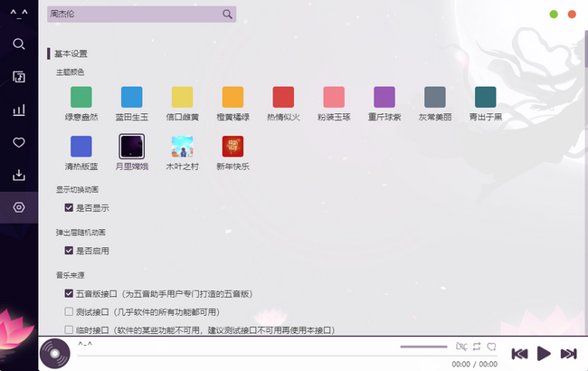Open the charts ranking sidebar icon
Viewport: 588px width, 371px height.
click(18, 110)
